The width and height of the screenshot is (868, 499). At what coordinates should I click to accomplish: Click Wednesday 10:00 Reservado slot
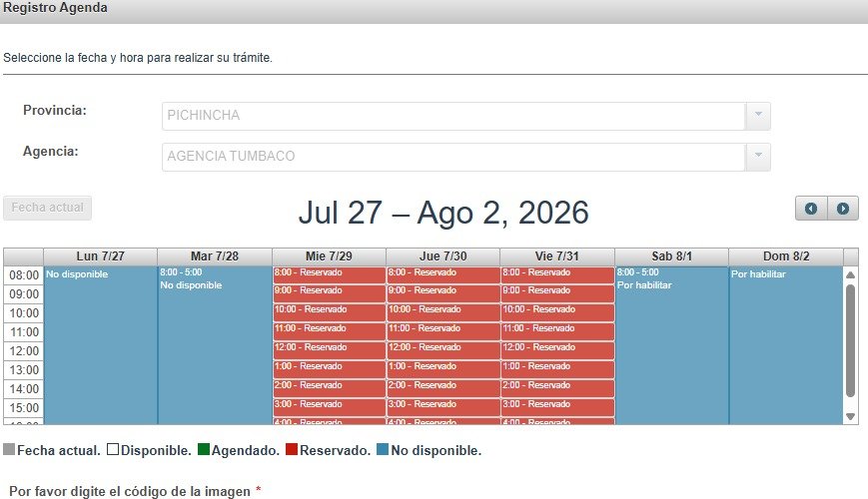[329, 312]
